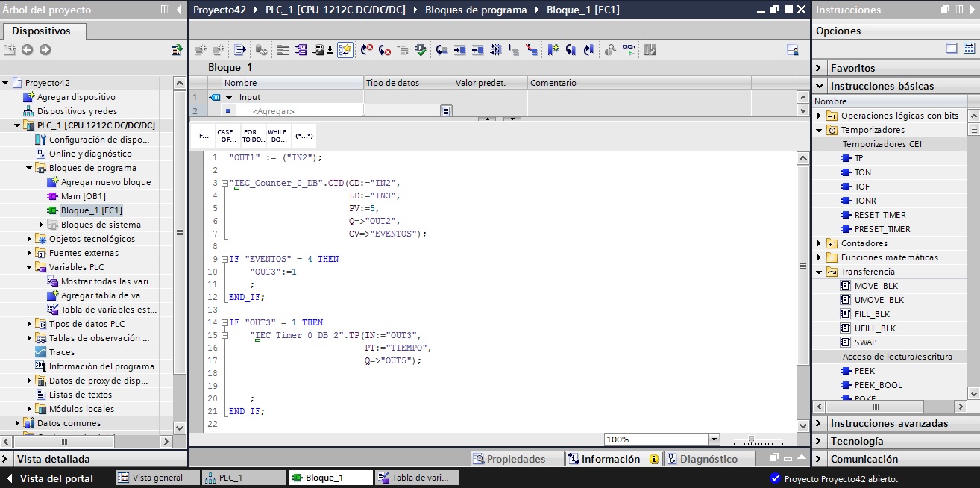Click the Dispositivos y redes network icon

tap(29, 111)
